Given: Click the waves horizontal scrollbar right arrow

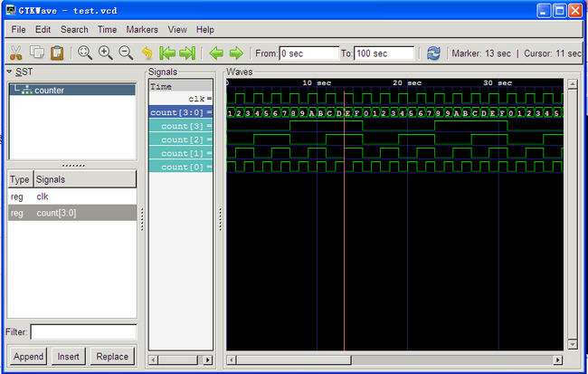Looking at the screenshot, I should pos(558,360).
